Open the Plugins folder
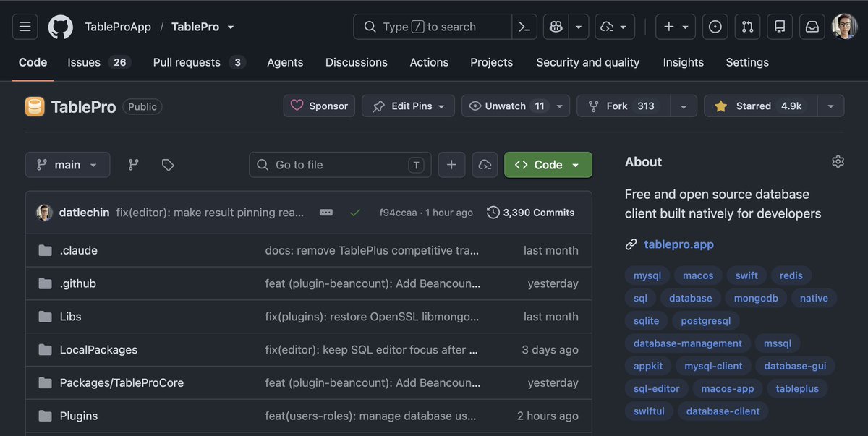 79,416
